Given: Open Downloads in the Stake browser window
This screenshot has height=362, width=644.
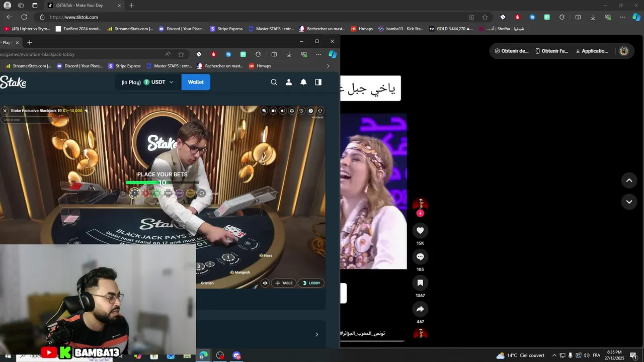Looking at the screenshot, I should [289, 54].
